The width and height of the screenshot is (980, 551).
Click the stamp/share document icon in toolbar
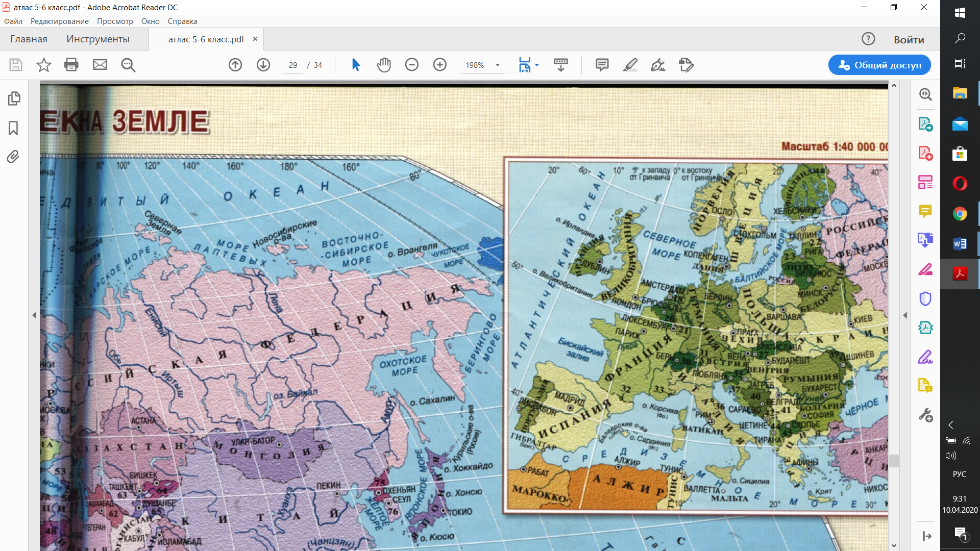pos(687,65)
